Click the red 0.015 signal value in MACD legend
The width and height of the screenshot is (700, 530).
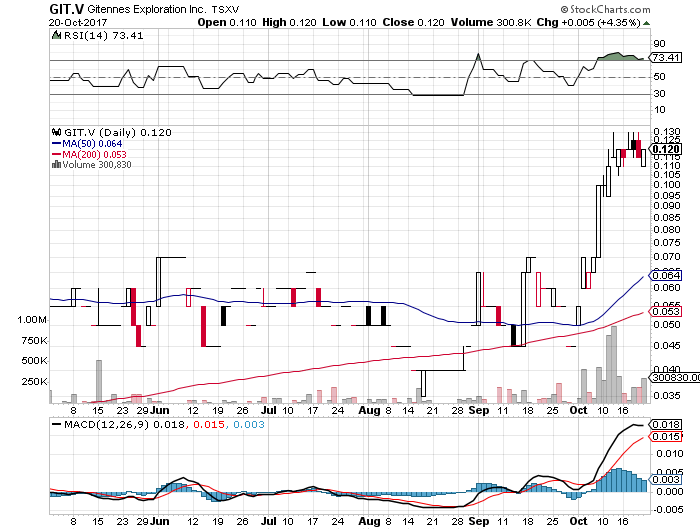[x=209, y=425]
